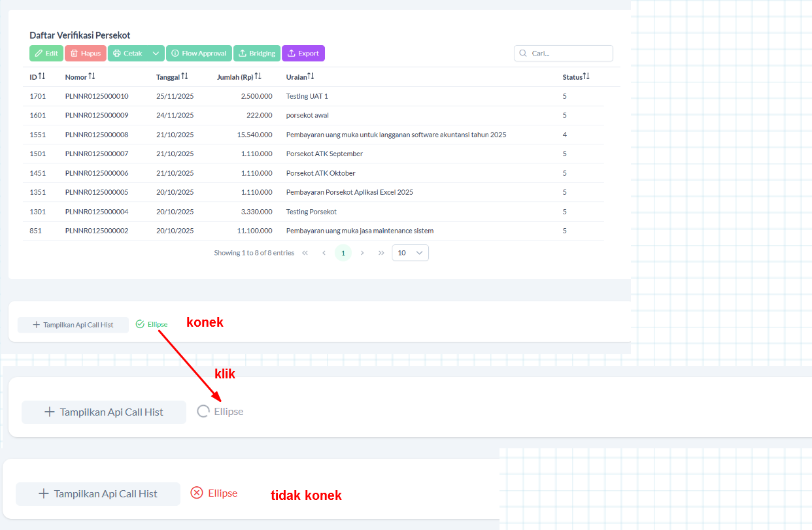Screen dimensions: 812x530
Task: Click the red Hapus button
Action: (x=86, y=54)
